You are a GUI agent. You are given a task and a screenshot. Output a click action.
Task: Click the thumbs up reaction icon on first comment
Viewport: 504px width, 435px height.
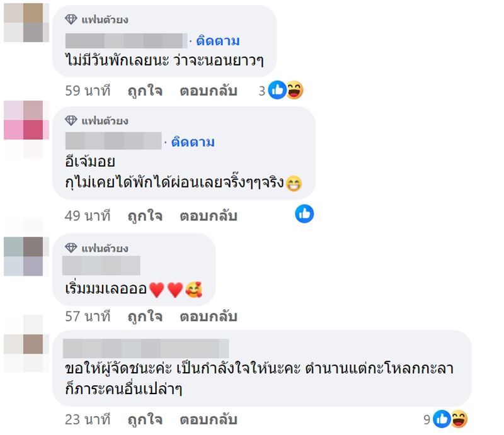277,90
